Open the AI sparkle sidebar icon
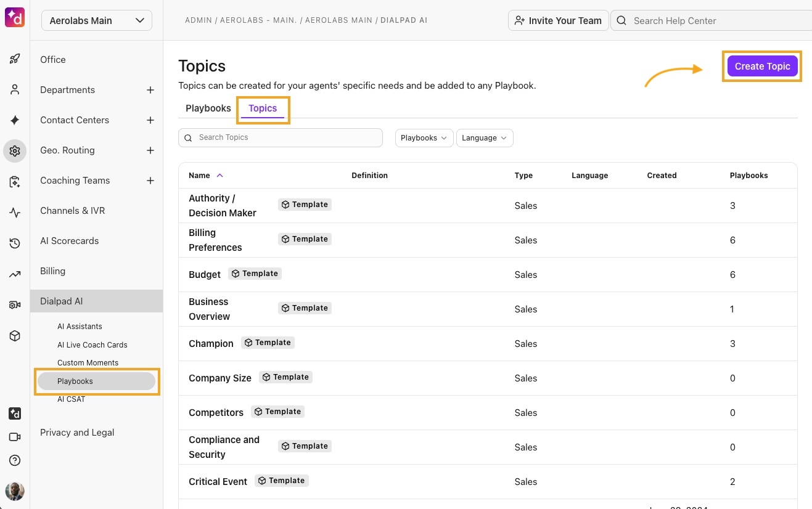The height and width of the screenshot is (509, 812). [x=15, y=120]
